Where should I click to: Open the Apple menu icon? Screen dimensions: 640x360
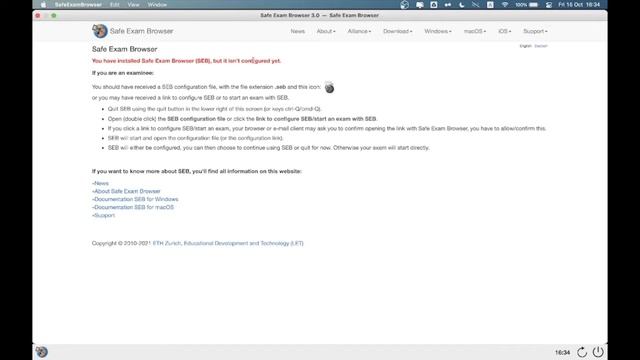coord(43,5)
